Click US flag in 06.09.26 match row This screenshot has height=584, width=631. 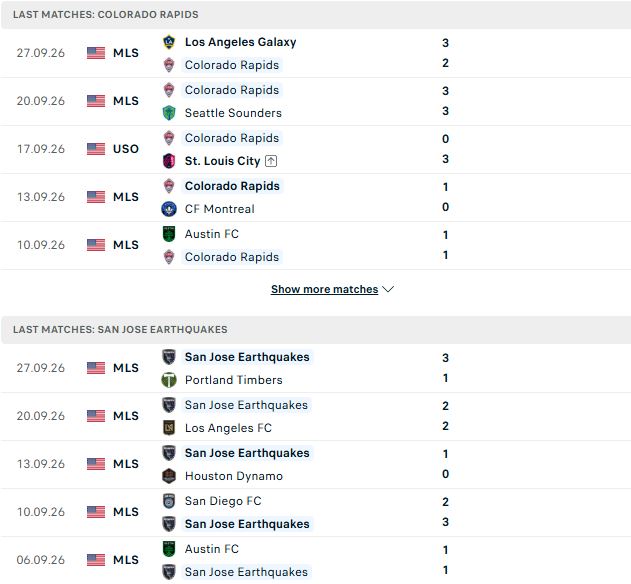pos(96,560)
